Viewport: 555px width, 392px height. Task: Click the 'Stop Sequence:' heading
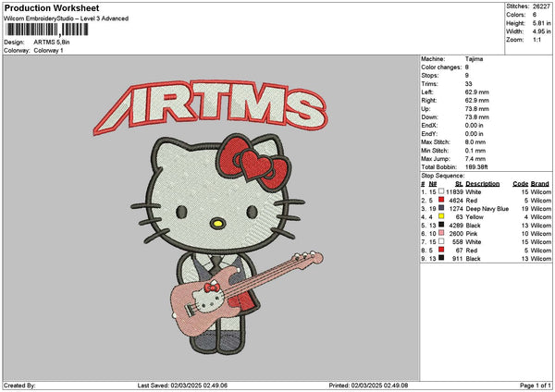click(443, 176)
